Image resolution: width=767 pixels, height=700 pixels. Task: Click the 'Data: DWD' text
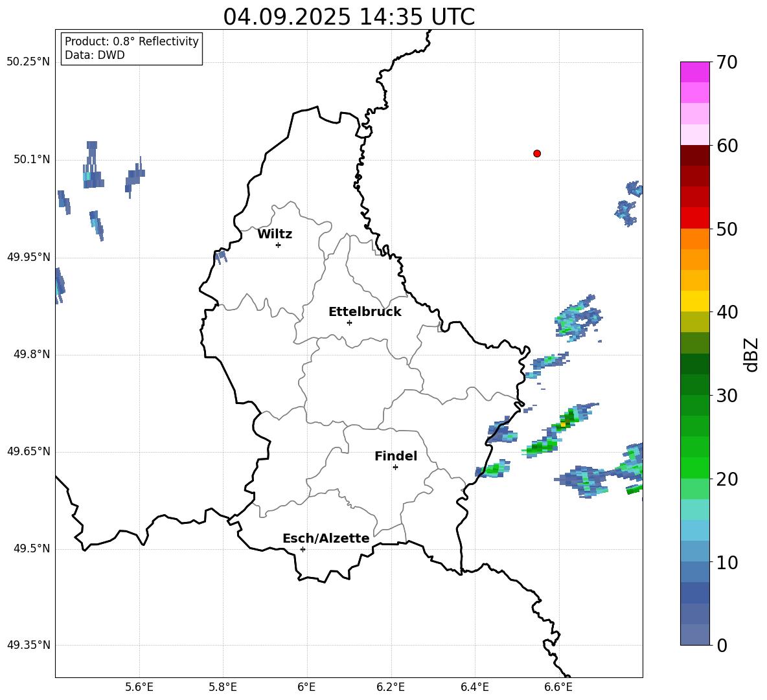(x=95, y=55)
